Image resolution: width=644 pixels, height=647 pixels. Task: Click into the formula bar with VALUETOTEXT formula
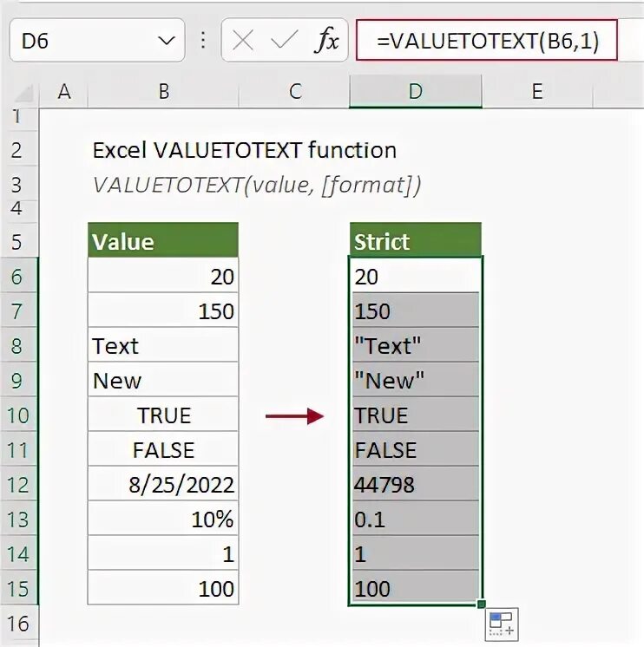coord(487,41)
